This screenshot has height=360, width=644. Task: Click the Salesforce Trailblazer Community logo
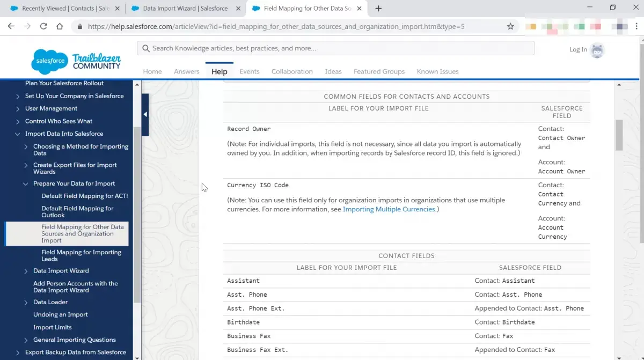coord(76,61)
